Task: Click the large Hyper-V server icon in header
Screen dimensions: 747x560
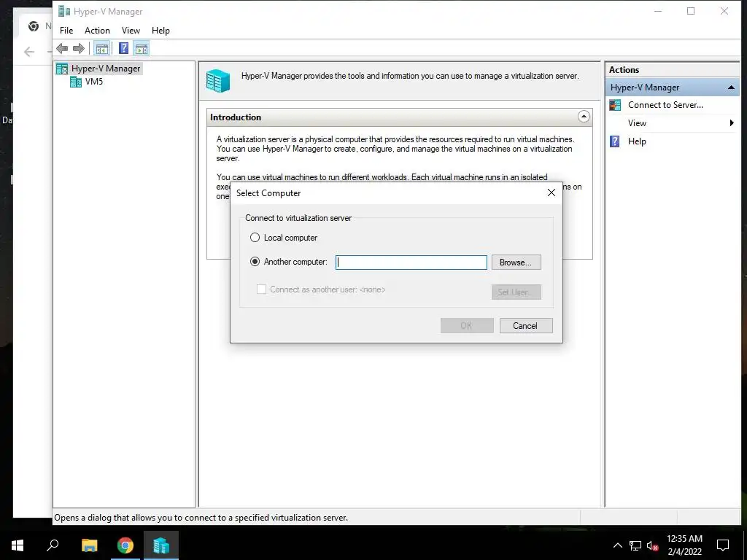Action: click(218, 80)
